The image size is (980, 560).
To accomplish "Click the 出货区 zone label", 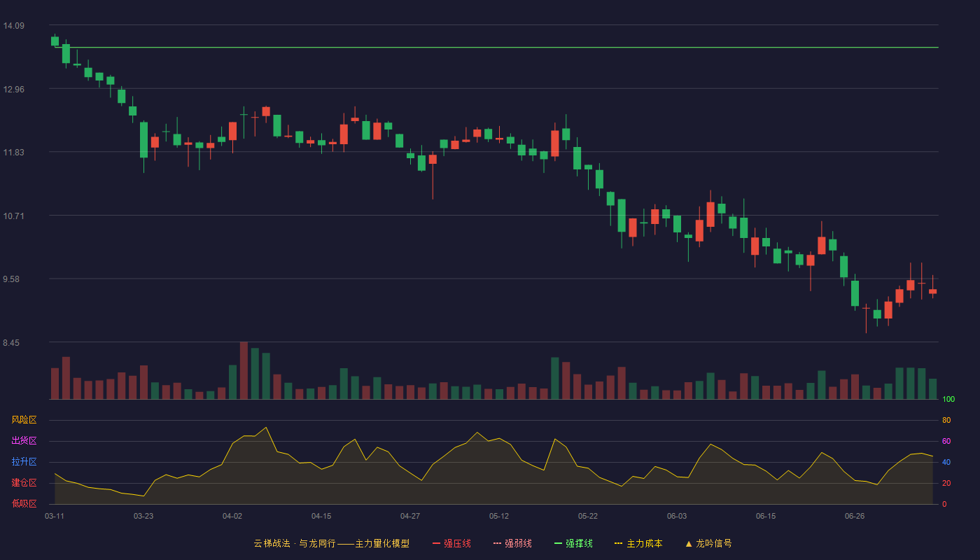I will [24, 441].
